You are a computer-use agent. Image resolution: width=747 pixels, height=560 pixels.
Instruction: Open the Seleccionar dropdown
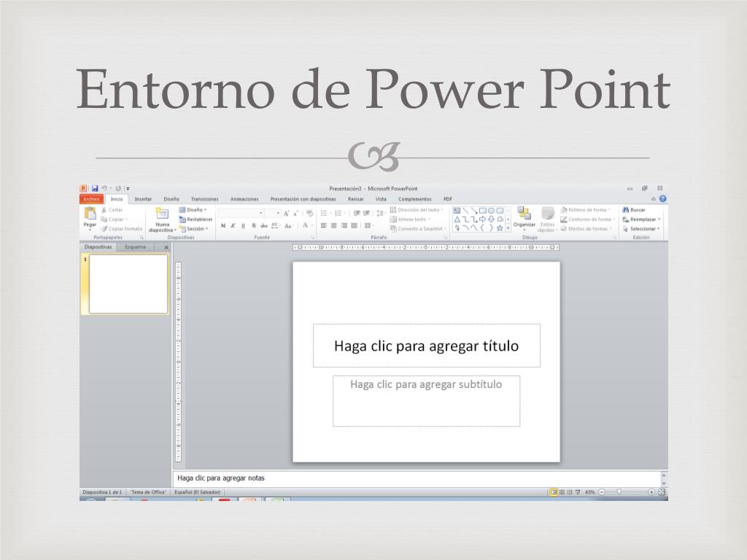642,229
